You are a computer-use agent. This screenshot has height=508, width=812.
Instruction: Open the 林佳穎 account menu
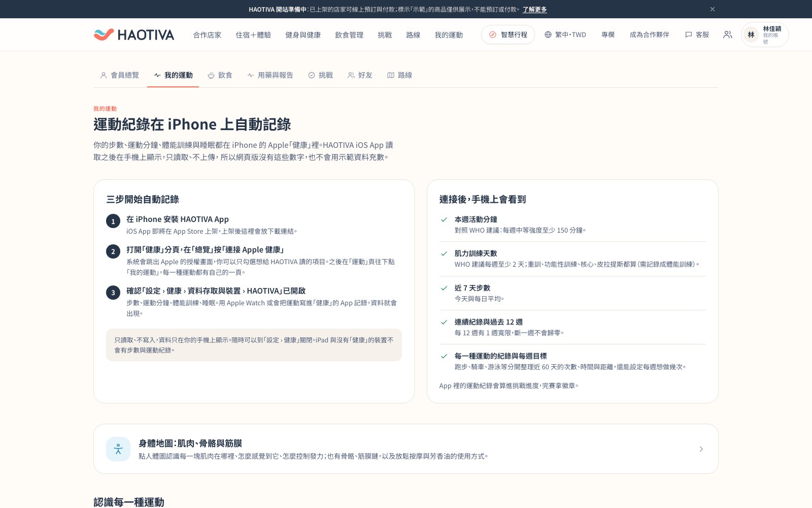point(765,35)
